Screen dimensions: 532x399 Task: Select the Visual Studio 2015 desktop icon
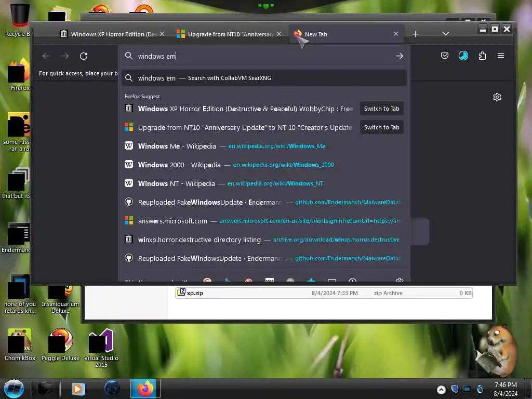coord(101,348)
